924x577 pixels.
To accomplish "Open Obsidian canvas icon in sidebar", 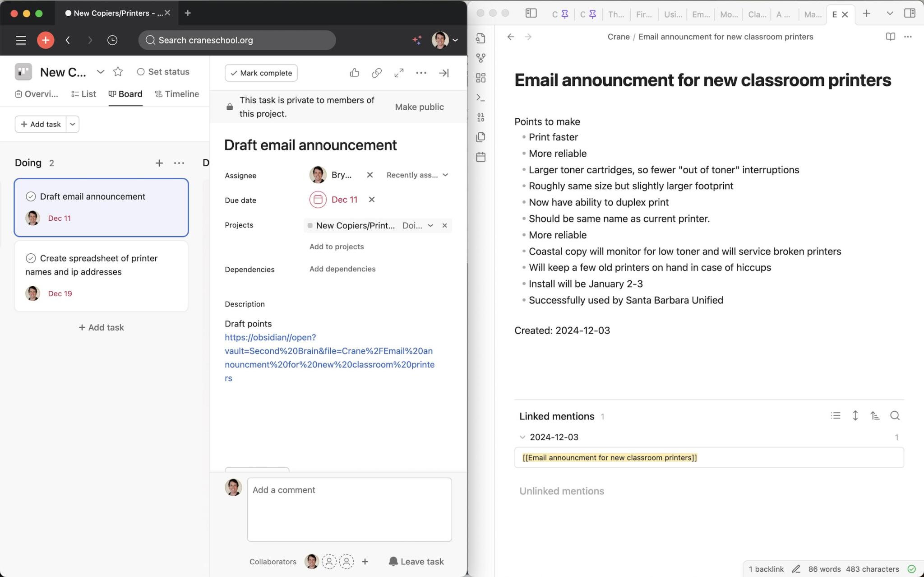I will [x=481, y=78].
